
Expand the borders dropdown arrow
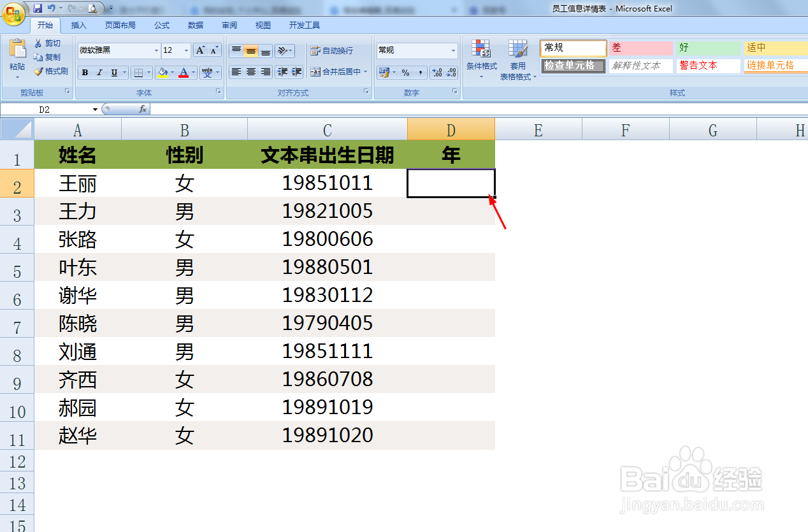coord(149,73)
